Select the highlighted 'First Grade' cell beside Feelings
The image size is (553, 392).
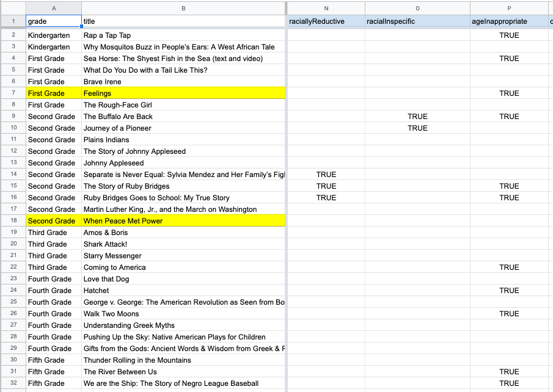pos(54,93)
